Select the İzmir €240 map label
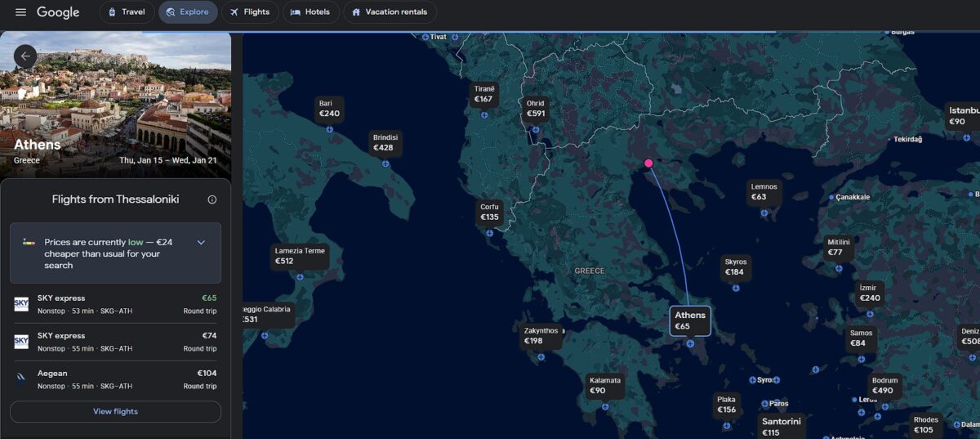Image resolution: width=980 pixels, height=439 pixels. [870, 293]
